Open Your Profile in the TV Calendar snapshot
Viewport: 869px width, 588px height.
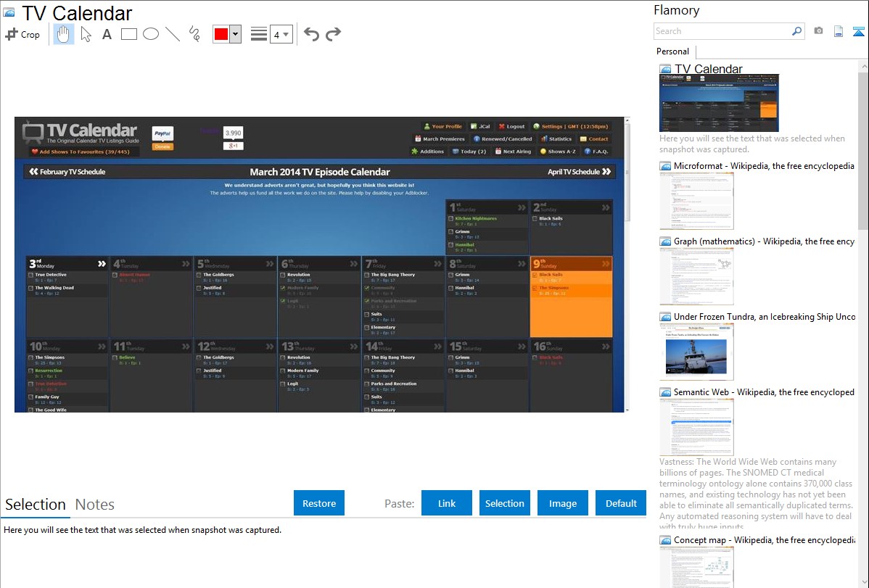(x=442, y=126)
